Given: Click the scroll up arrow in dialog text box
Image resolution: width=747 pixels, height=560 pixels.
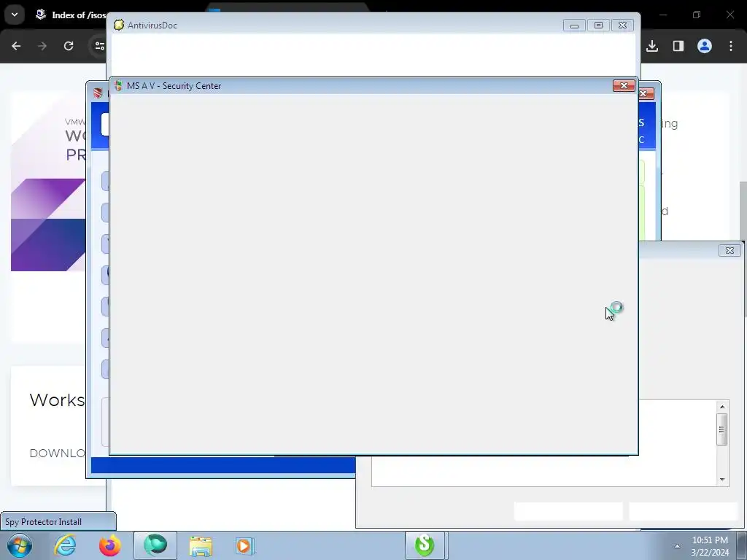Looking at the screenshot, I should (722, 406).
